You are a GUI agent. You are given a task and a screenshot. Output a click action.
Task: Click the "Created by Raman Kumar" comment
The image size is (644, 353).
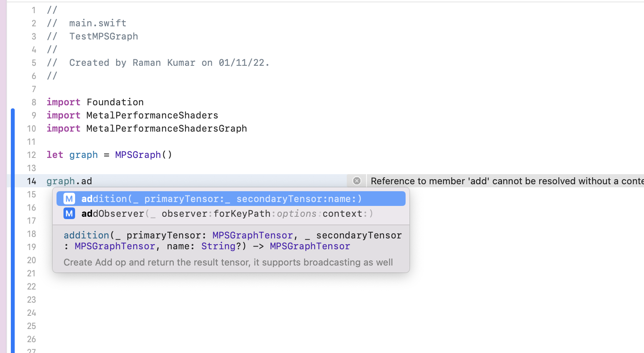[x=169, y=63]
